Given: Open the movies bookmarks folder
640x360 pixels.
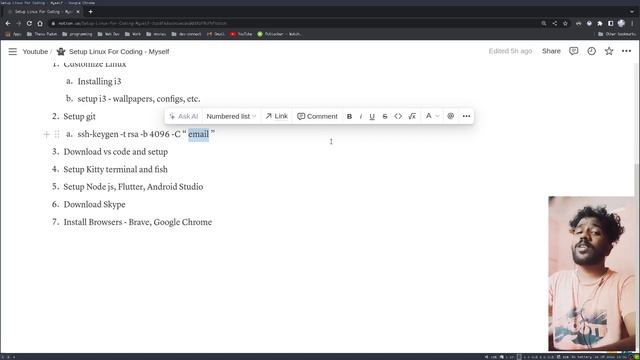Looking at the screenshot, I should [156, 34].
